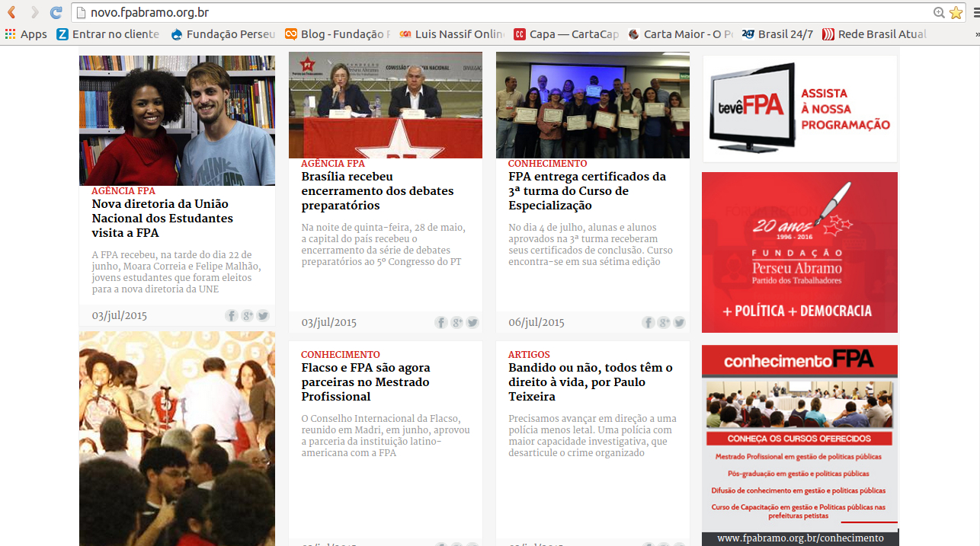Viewport: 980px width, 546px height.
Task: Open Carta Maior bookmark
Action: (x=680, y=34)
